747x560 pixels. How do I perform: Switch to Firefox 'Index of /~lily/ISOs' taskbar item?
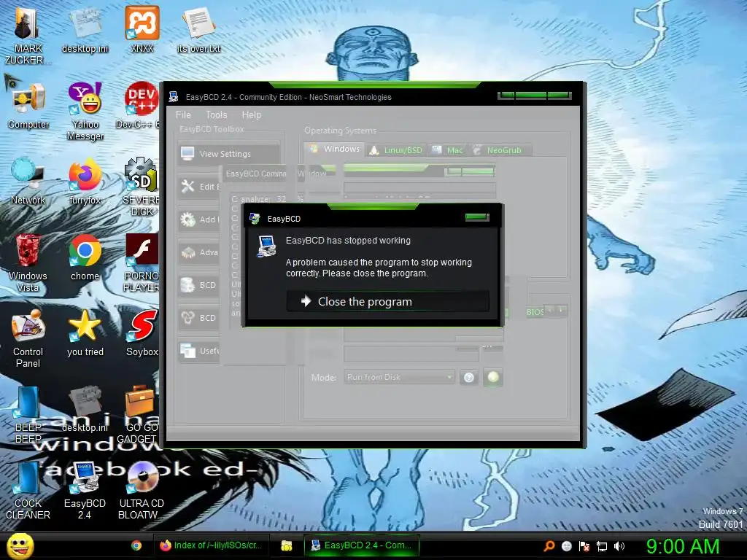[x=211, y=545]
